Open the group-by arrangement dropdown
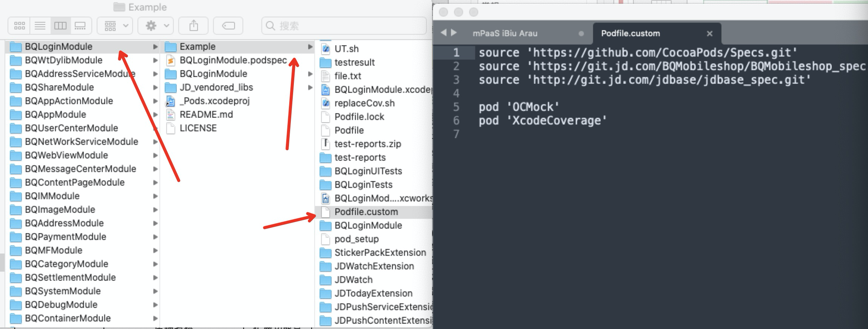Screen dimensions: 868x329 (x=115, y=26)
